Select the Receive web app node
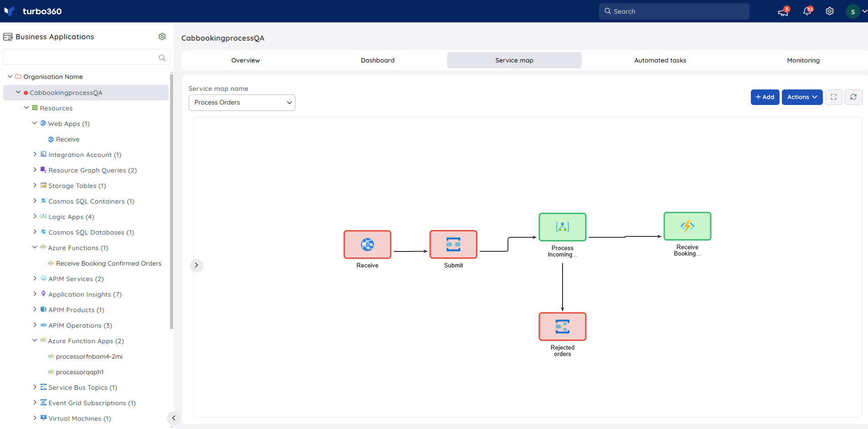Screen dimensions: 868x429 (367, 245)
